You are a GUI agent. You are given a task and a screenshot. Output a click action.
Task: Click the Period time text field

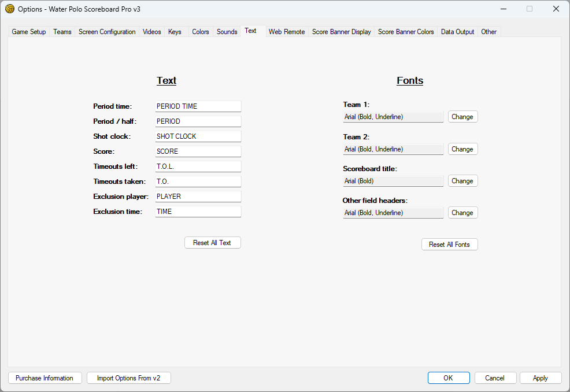pyautogui.click(x=198, y=106)
